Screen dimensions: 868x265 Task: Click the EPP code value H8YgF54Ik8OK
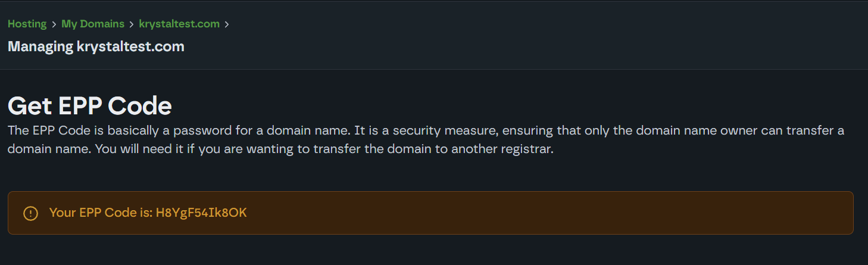[x=201, y=213]
